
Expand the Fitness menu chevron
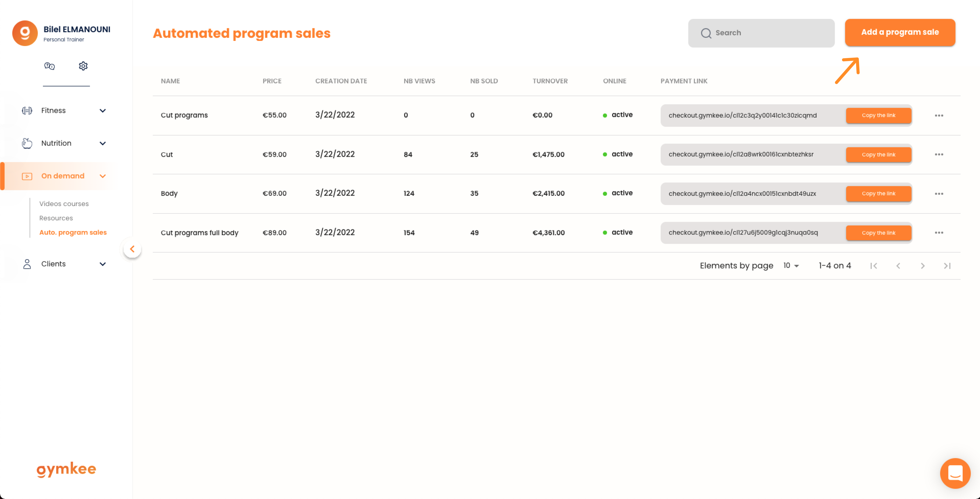click(102, 110)
